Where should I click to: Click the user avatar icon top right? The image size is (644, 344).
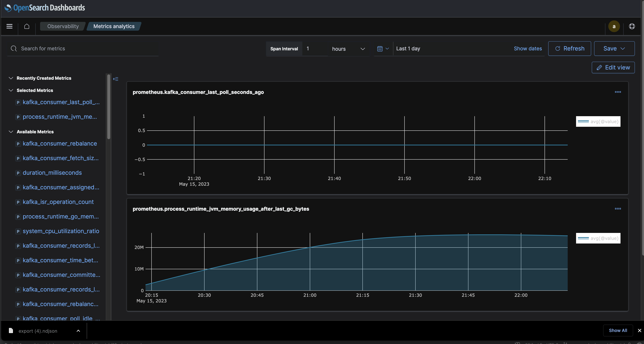614,26
